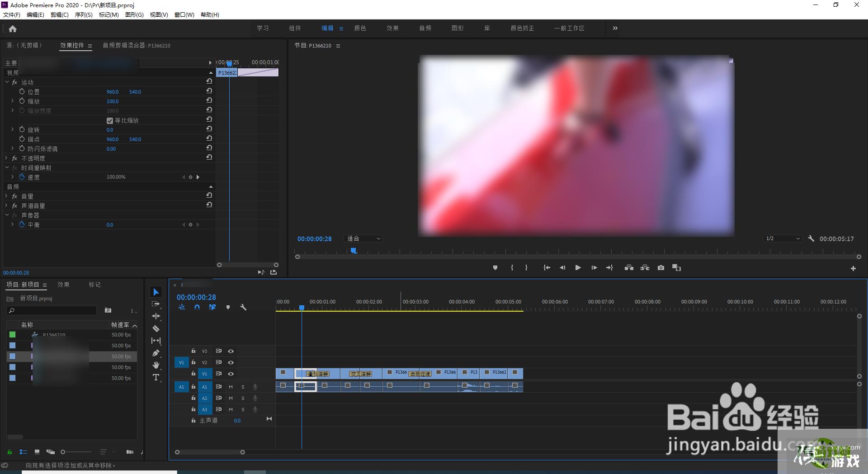868x474 pixels.
Task: Click the Program monitor playhead marker
Action: pyautogui.click(x=354, y=251)
